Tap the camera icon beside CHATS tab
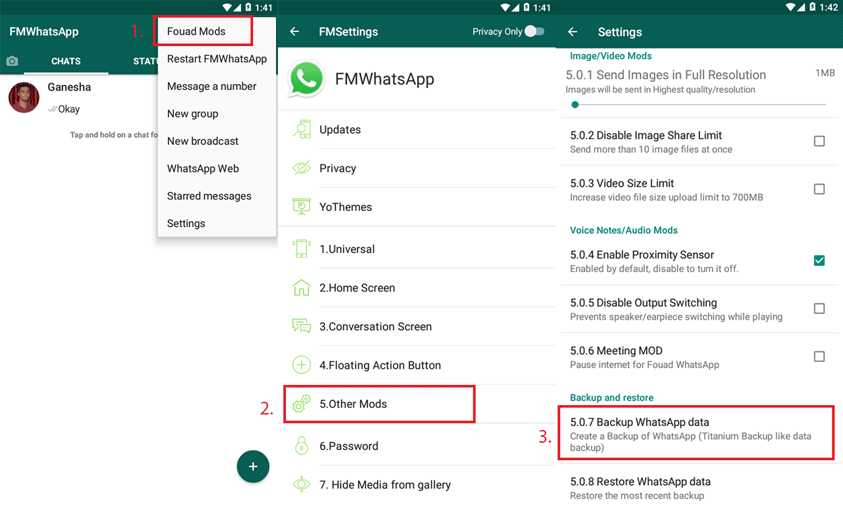This screenshot has height=511, width=843. 12,61
